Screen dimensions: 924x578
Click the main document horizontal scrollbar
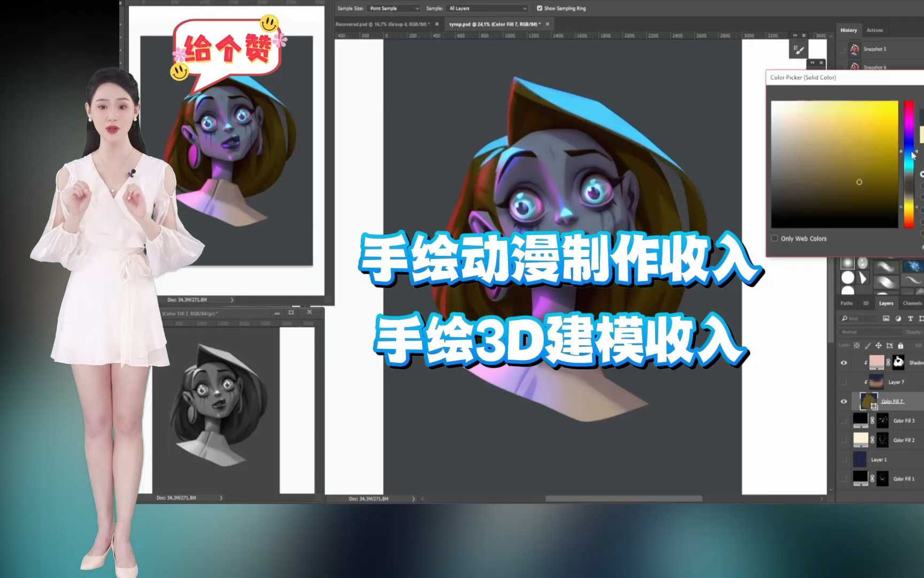tap(623, 499)
